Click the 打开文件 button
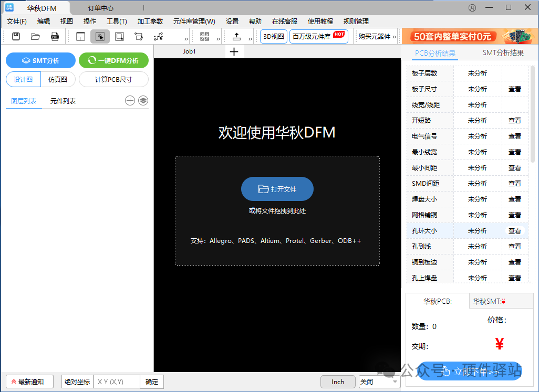 tap(277, 189)
